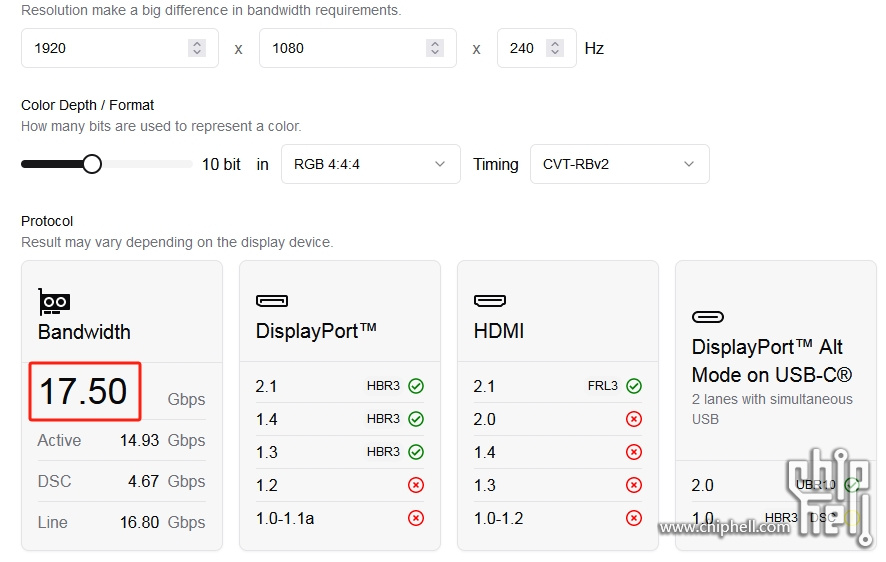Viewport: 886px width, 562px height.
Task: Click the HDMI card title
Action: 499,331
